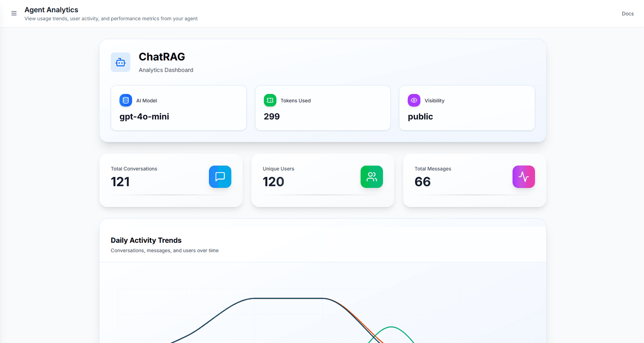
Task: Open the hamburger sidebar menu
Action: pos(14,13)
